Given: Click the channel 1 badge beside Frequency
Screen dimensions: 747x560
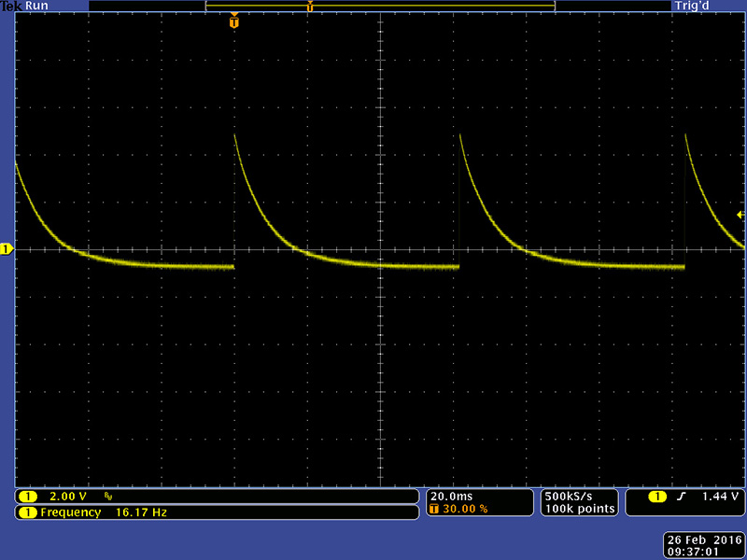Looking at the screenshot, I should coord(28,512).
